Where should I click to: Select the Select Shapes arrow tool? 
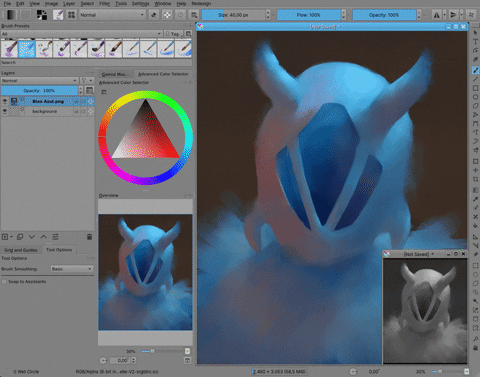pos(475,33)
